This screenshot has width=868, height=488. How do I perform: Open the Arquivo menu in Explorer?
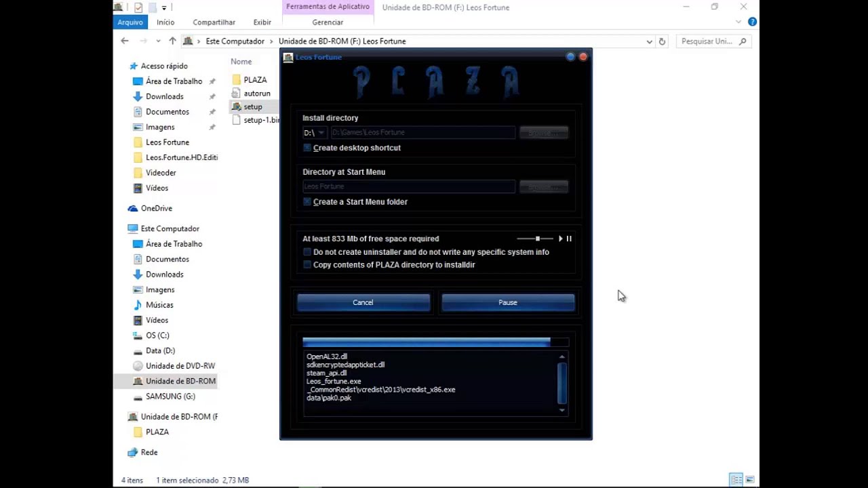(130, 22)
